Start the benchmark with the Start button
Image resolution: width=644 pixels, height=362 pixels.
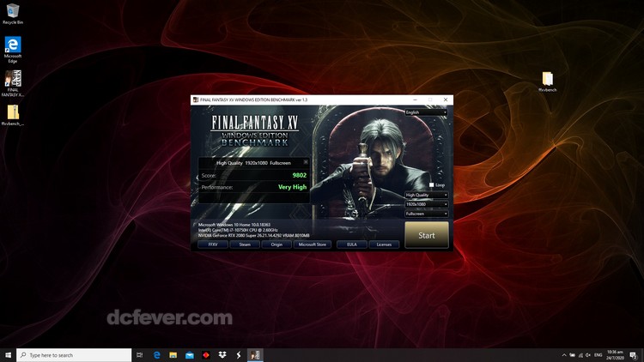(426, 235)
